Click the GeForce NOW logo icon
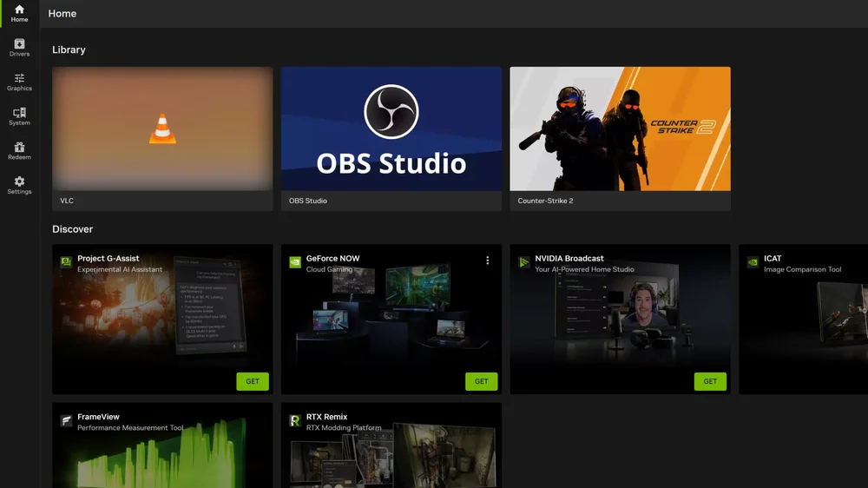 (x=295, y=261)
